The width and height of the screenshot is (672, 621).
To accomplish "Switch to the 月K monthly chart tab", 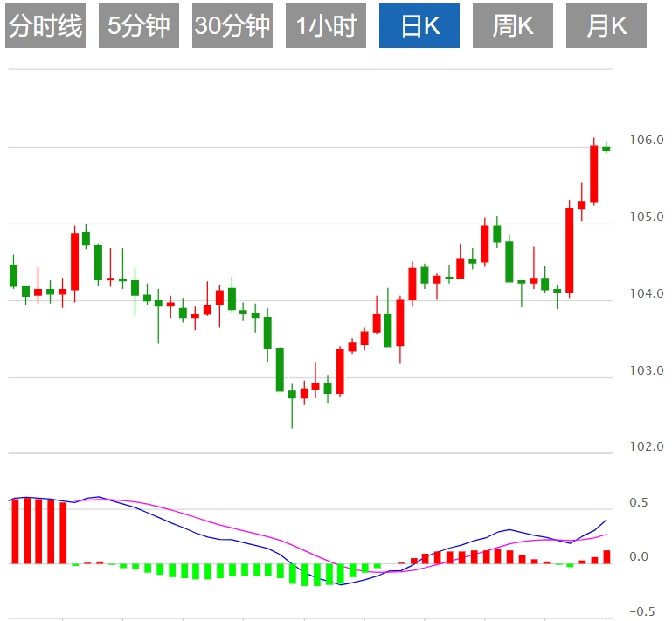I will (x=606, y=25).
